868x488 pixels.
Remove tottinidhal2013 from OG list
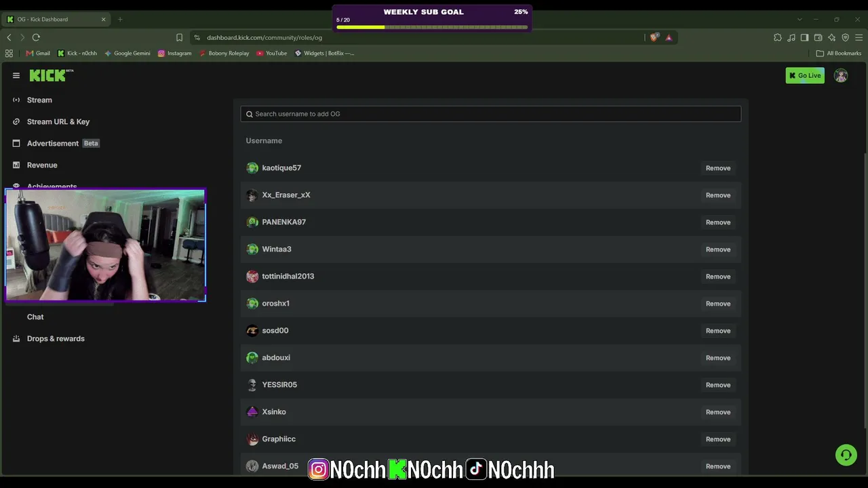(x=718, y=277)
